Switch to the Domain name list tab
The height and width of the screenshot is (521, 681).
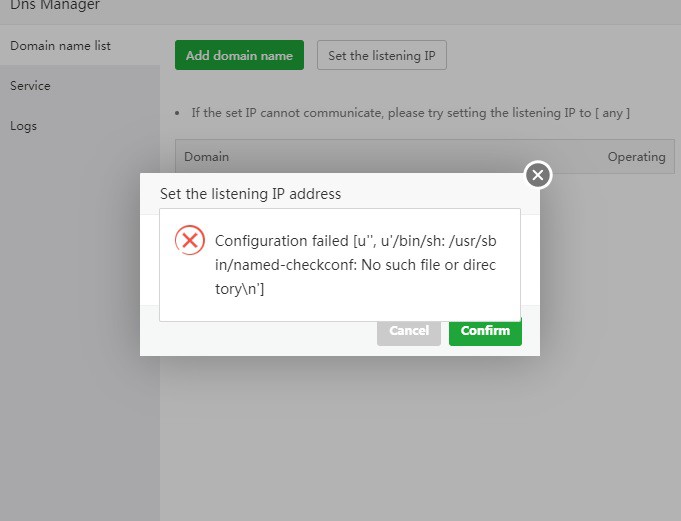click(60, 46)
